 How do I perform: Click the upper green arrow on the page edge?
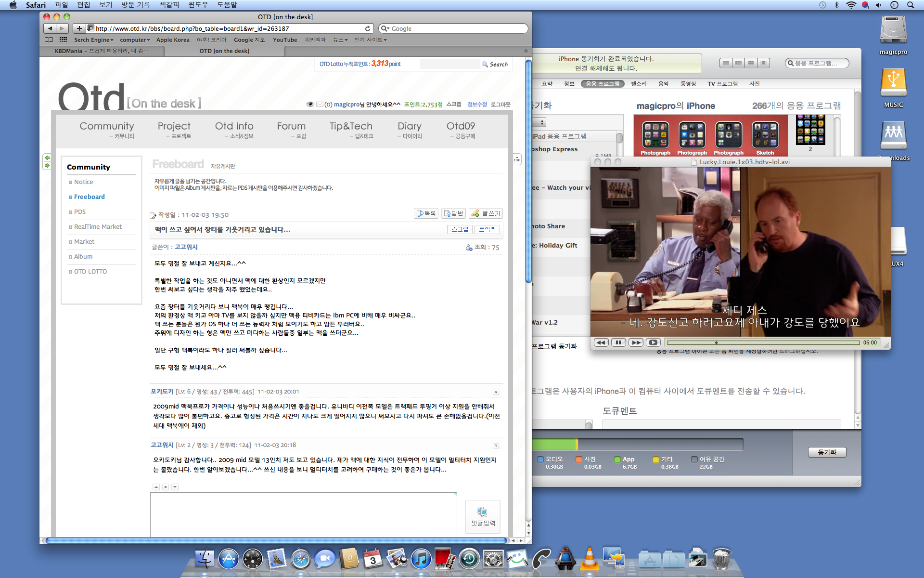coord(47,158)
